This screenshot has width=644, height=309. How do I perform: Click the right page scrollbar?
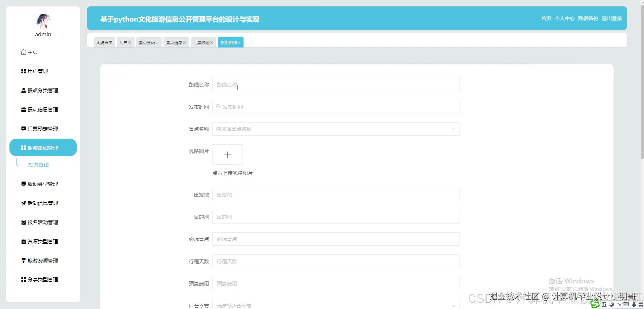(641, 81)
